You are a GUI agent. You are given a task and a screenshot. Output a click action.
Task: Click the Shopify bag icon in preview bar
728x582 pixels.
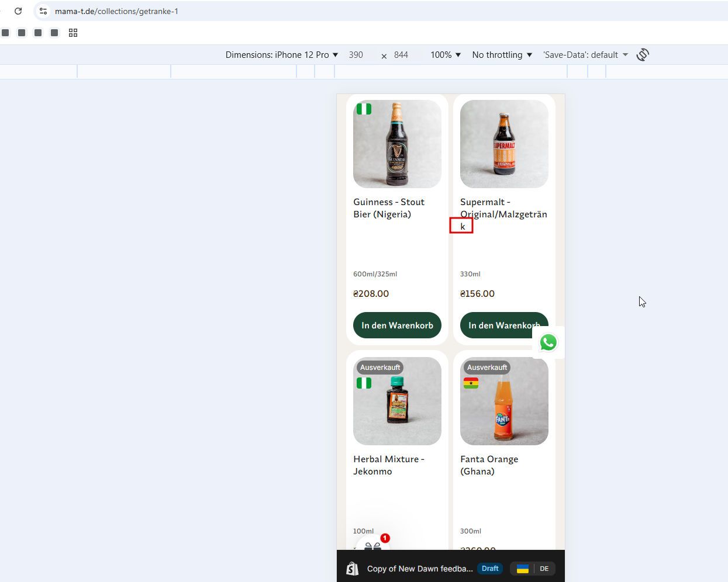click(352, 569)
